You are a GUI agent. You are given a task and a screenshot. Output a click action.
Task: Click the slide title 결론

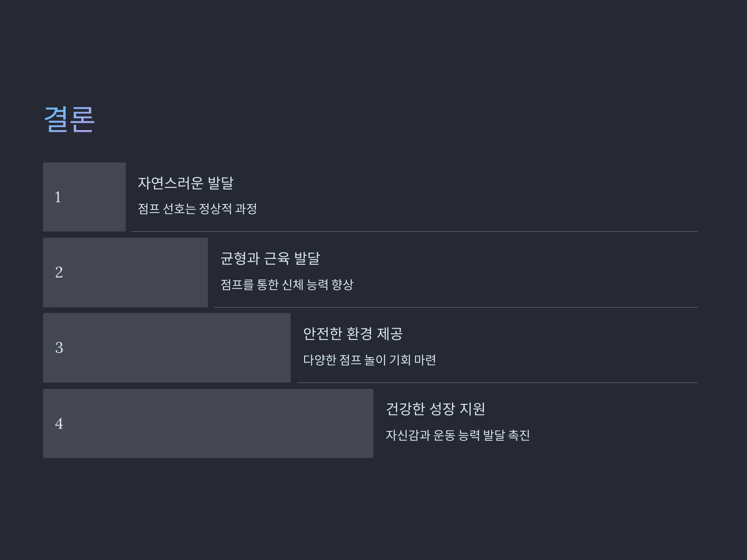click(x=69, y=119)
